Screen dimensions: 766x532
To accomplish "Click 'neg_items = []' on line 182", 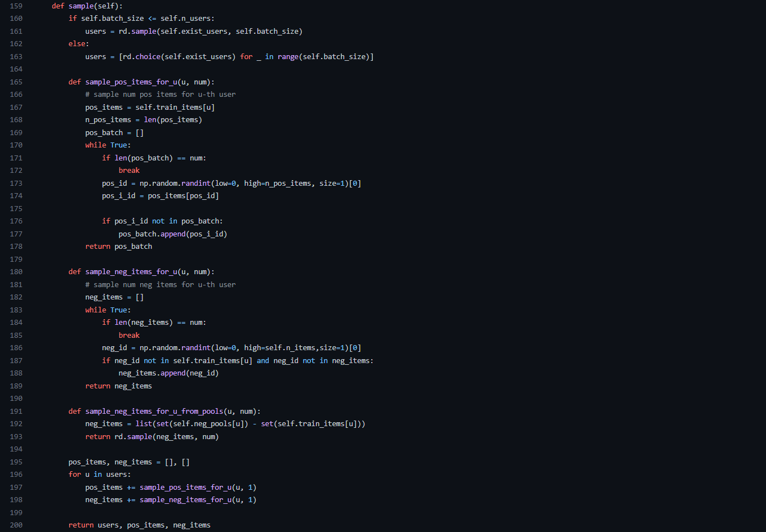I will [x=115, y=297].
